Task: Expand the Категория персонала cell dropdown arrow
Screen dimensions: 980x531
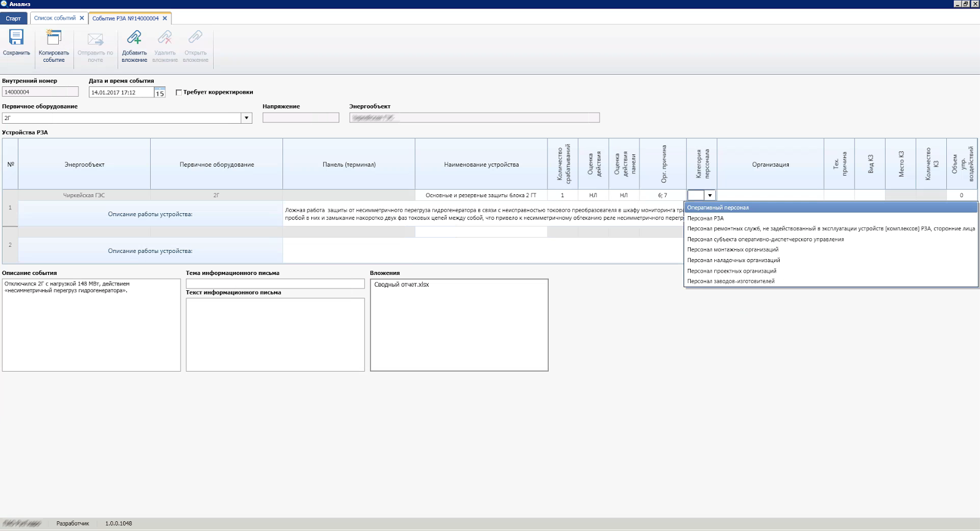Action: 710,195
